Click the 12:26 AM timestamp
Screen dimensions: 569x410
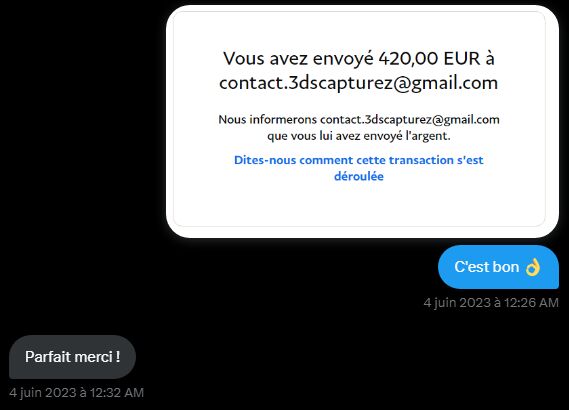pos(531,303)
